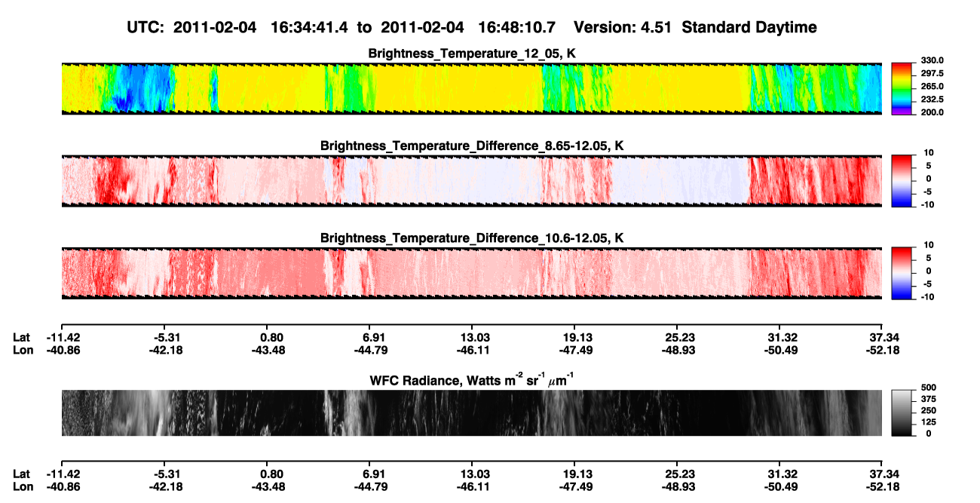The image size is (980, 503).
Task: Click latitude -11.42 on the upper axis
Action: [x=63, y=338]
